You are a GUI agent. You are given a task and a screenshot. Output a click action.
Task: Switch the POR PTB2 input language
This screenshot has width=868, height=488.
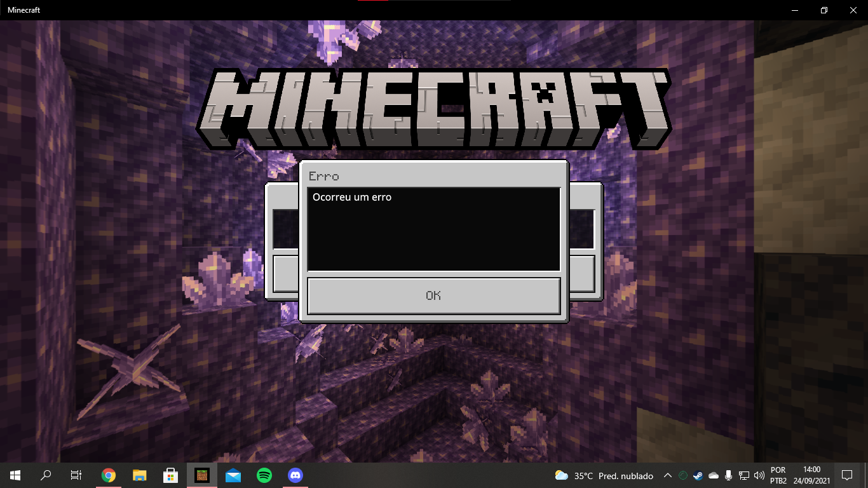pos(778,475)
